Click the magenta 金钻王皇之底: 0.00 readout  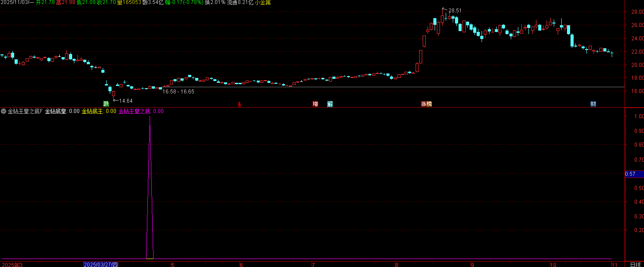pos(141,112)
